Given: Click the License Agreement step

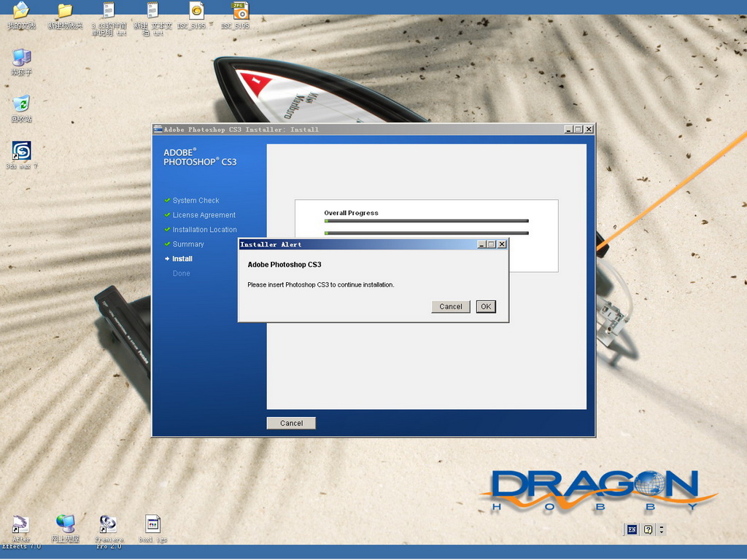Looking at the screenshot, I should coord(204,215).
